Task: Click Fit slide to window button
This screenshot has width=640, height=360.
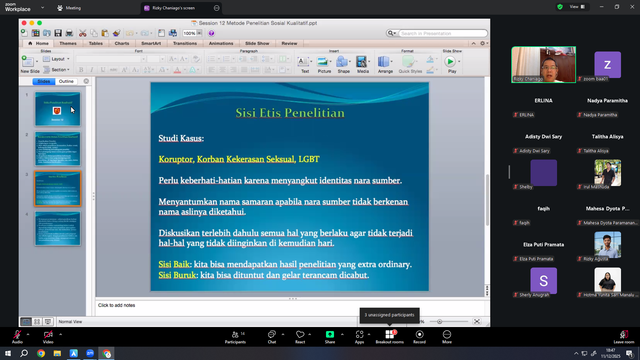Action: coord(477,322)
